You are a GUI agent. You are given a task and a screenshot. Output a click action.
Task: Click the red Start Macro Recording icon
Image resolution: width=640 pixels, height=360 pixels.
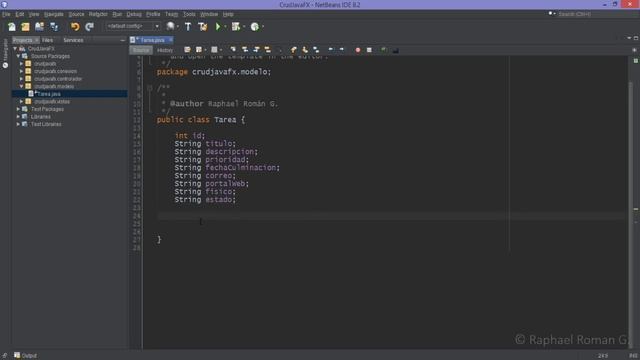(358, 50)
